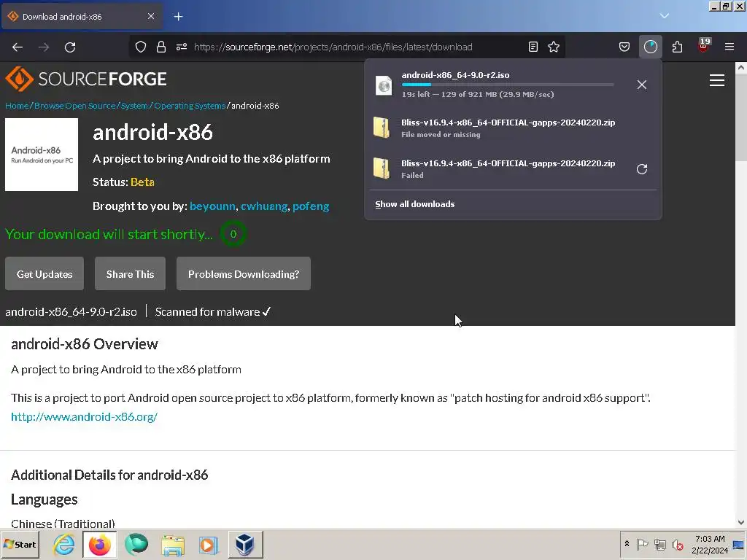
Task: Click 'Scanned for malware' text
Action: tap(207, 312)
